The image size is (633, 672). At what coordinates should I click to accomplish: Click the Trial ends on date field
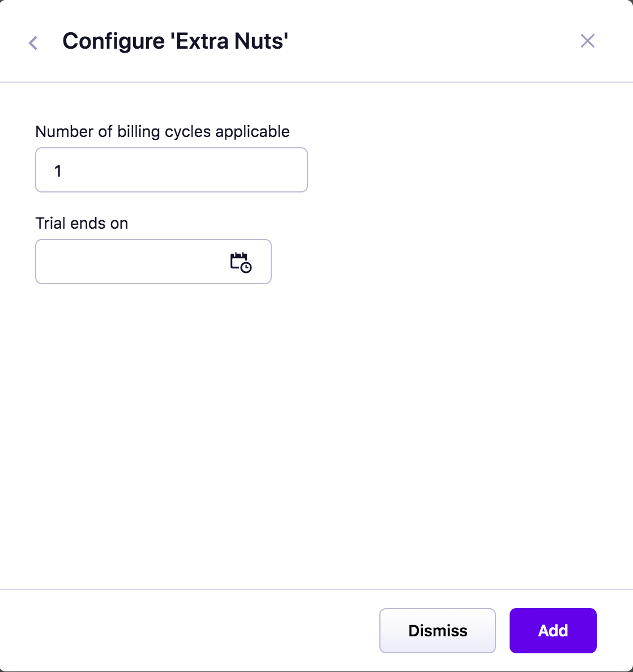coord(130,262)
